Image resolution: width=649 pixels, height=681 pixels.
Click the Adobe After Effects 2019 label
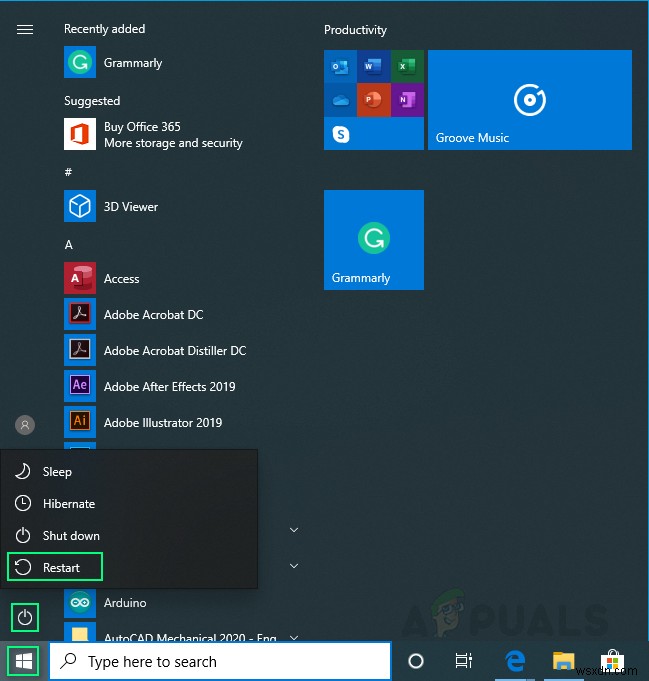point(169,387)
